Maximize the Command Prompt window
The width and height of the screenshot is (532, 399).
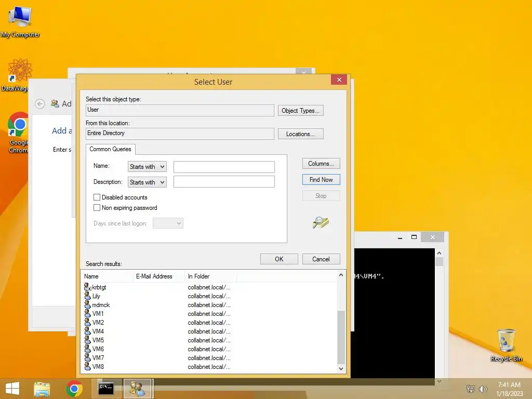[x=414, y=237]
